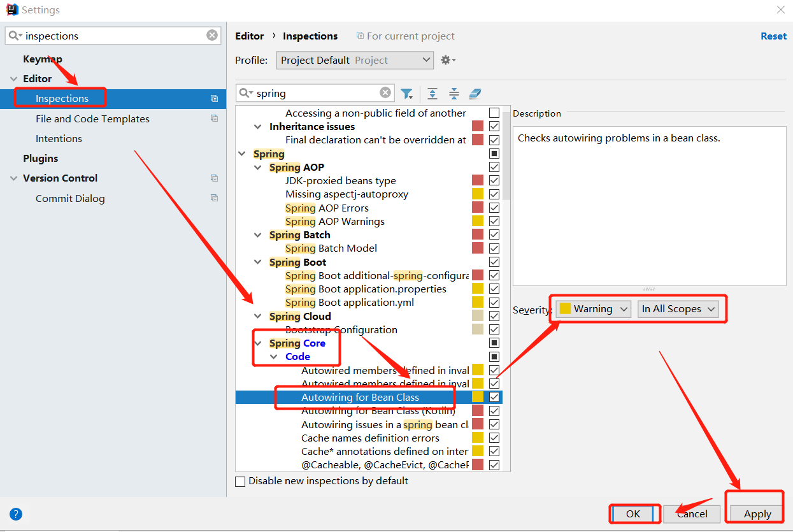Collapse the Spring Boot group
Viewport: 793px width, 532px height.
(258, 262)
